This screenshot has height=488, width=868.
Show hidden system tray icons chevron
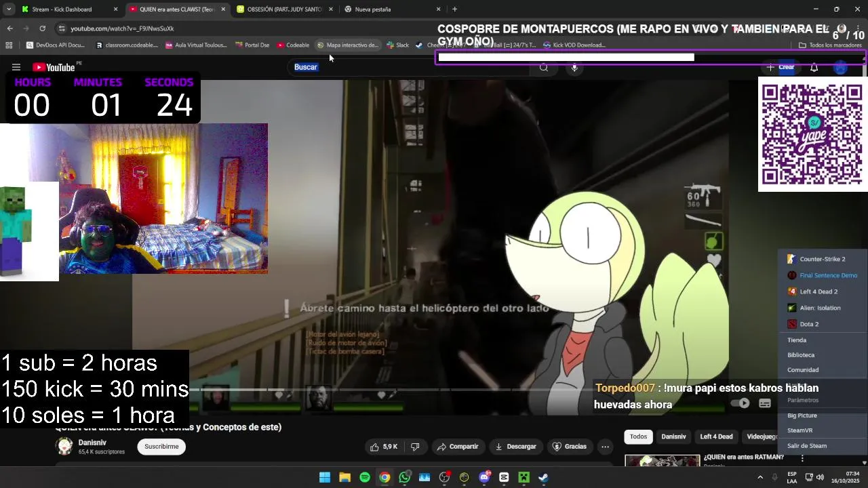pos(760,476)
